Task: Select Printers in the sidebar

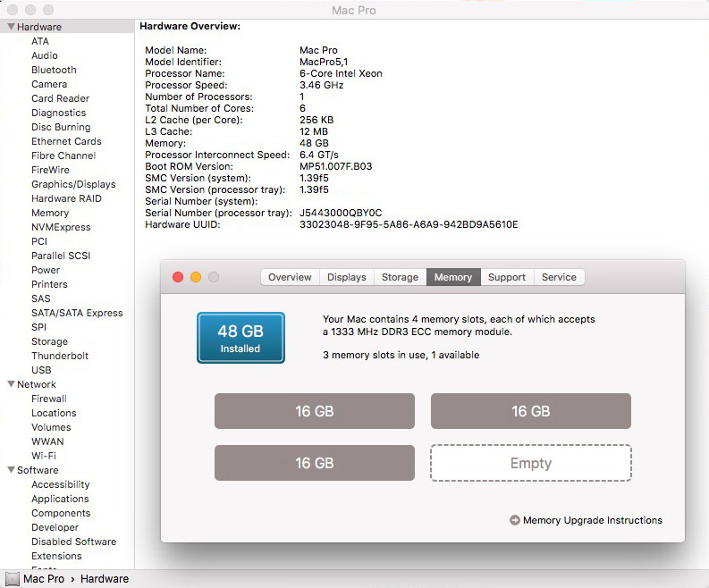Action: coord(49,284)
